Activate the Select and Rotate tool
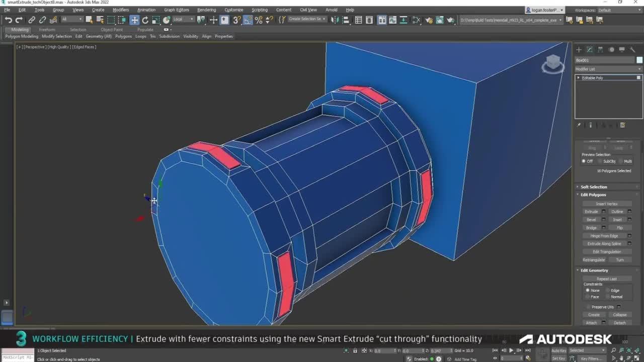The height and width of the screenshot is (362, 644). (146, 19)
